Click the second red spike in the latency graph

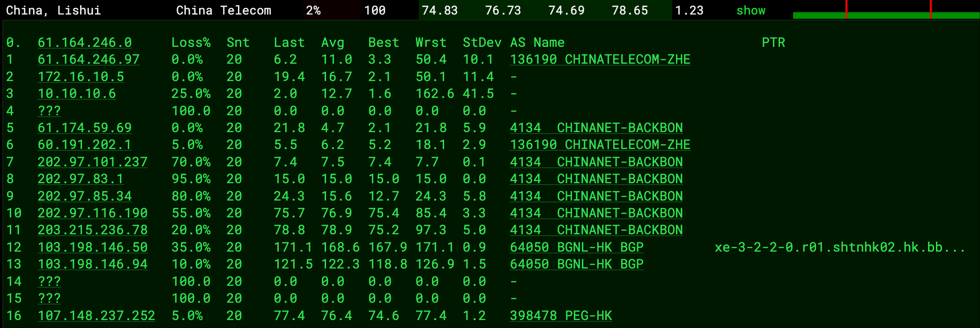pyautogui.click(x=931, y=9)
